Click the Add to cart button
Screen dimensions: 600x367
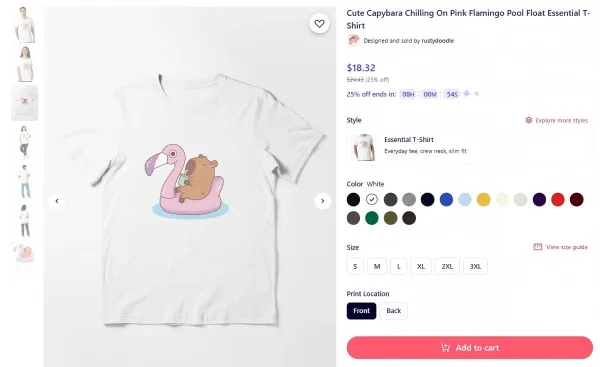tap(470, 347)
